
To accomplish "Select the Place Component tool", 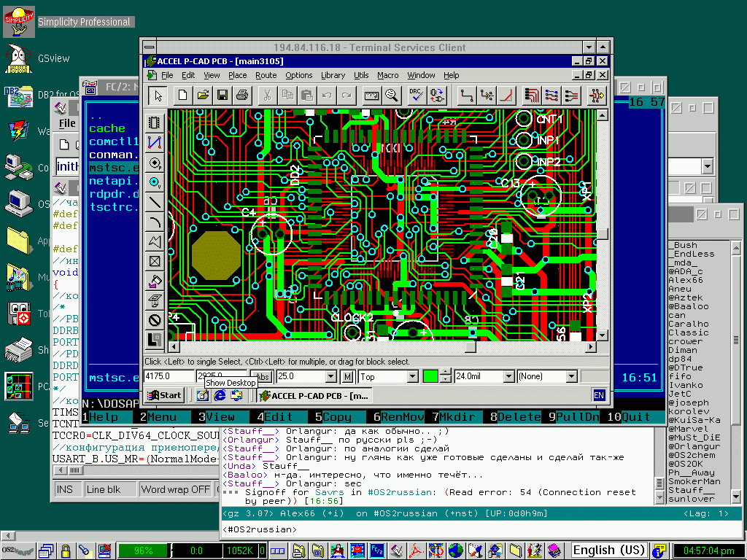I will click(x=155, y=122).
